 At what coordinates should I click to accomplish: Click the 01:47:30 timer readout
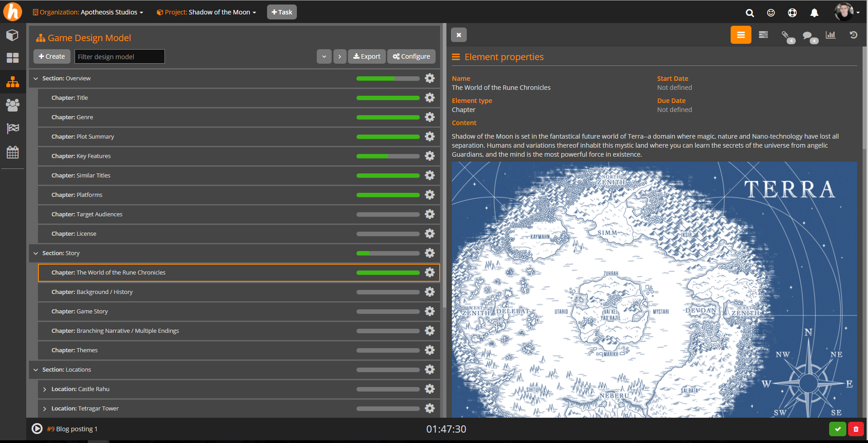[x=446, y=429]
